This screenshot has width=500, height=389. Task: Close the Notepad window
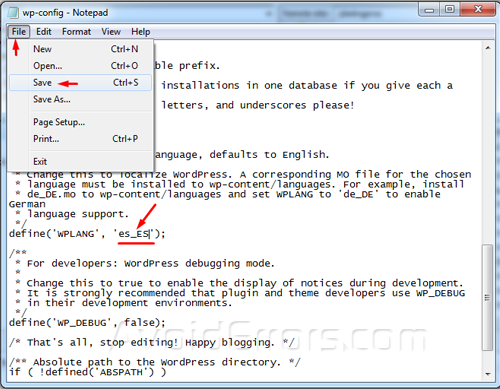[x=477, y=10]
